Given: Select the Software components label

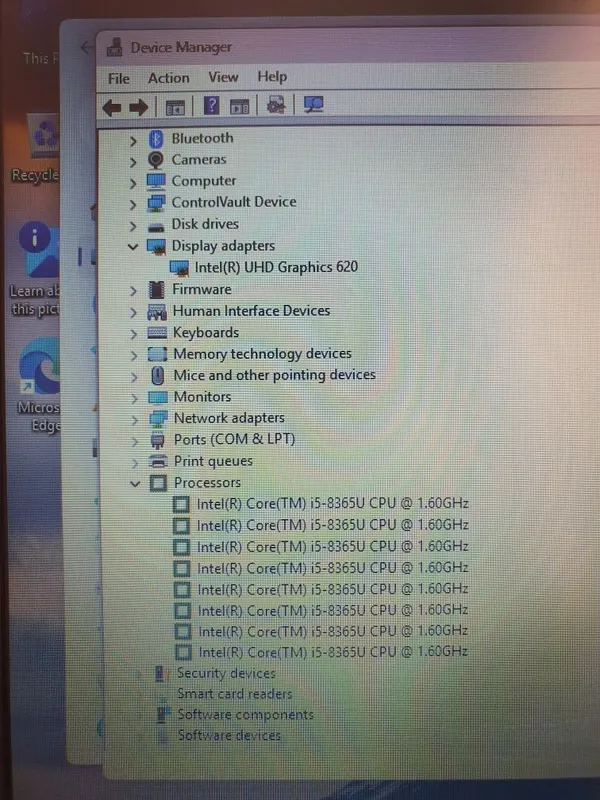Looking at the screenshot, I should click(x=245, y=715).
